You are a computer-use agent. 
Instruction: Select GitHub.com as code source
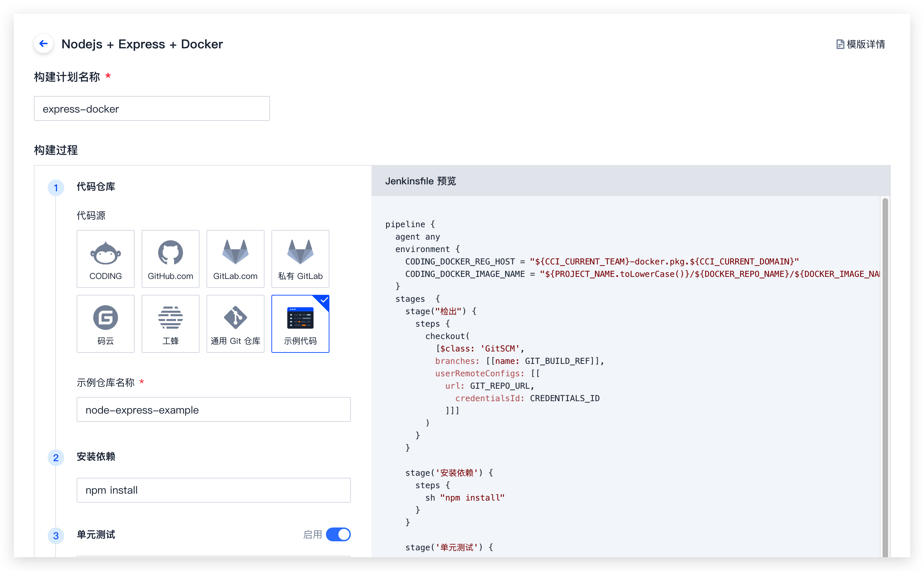tap(171, 259)
